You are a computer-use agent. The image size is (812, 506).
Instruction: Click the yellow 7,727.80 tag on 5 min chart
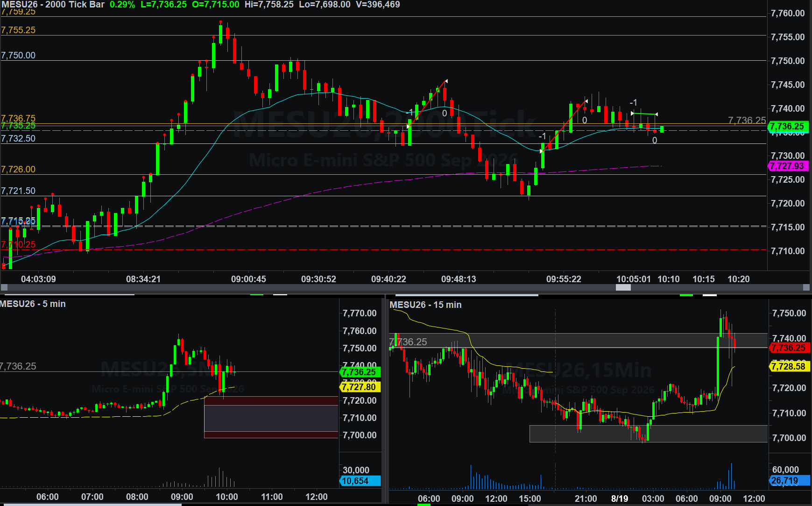tap(360, 387)
